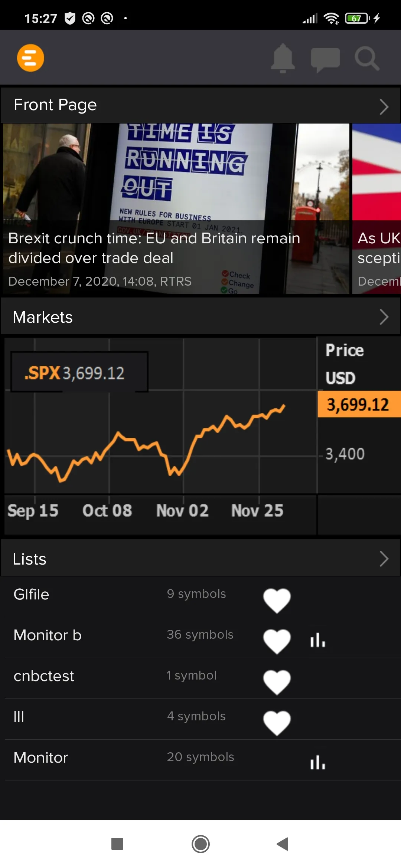The image size is (401, 868).
Task: Open the Glfile list entry
Action: pyautogui.click(x=32, y=594)
